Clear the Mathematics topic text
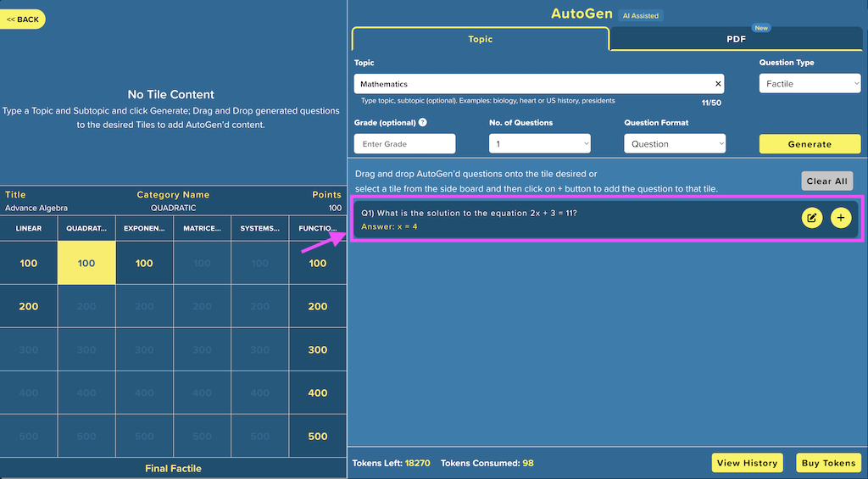The width and height of the screenshot is (868, 479). pos(718,84)
